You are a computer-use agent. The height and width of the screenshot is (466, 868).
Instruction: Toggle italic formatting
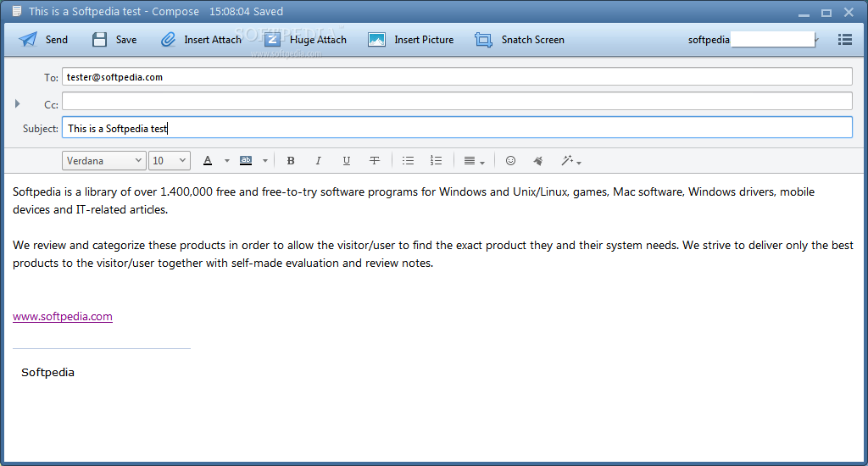pyautogui.click(x=319, y=161)
